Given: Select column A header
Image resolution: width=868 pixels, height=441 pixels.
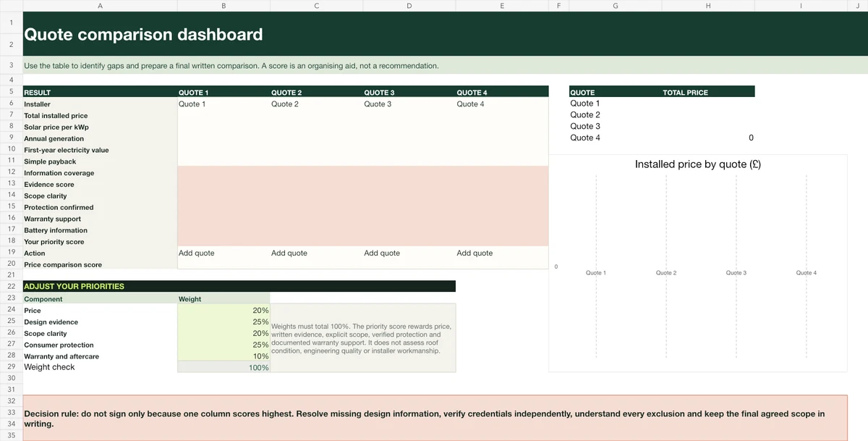Looking at the screenshot, I should pos(100,6).
